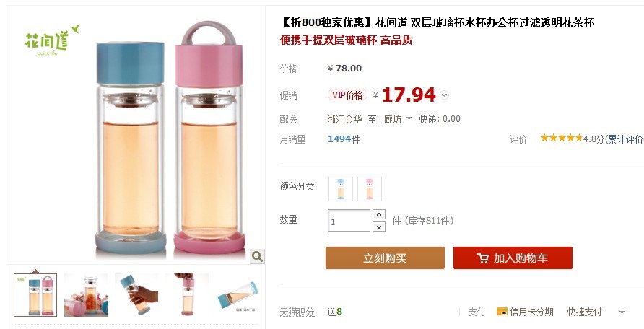Decrease quantity with the down arrow

tap(379, 227)
